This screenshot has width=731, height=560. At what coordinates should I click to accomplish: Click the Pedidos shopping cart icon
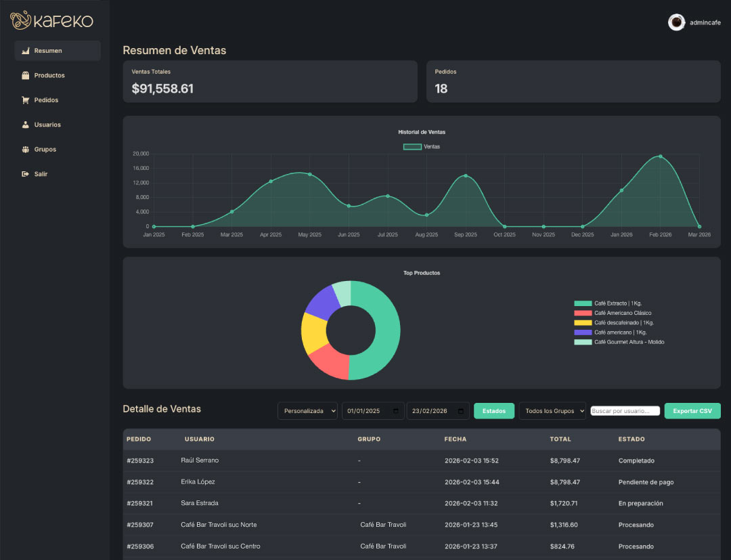click(x=26, y=100)
